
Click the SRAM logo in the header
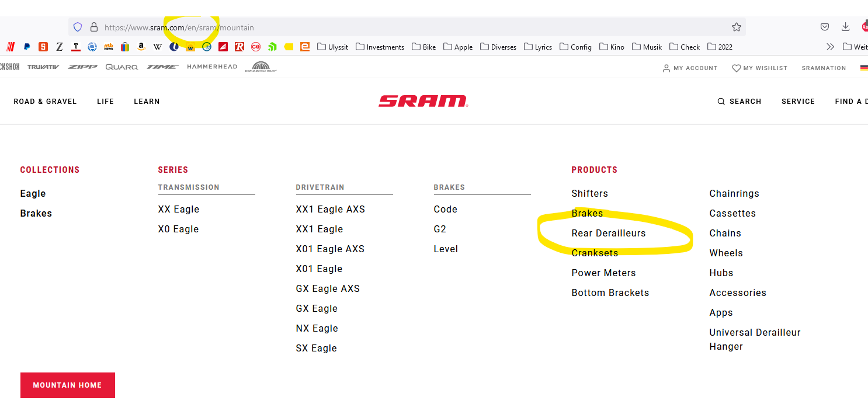(423, 101)
